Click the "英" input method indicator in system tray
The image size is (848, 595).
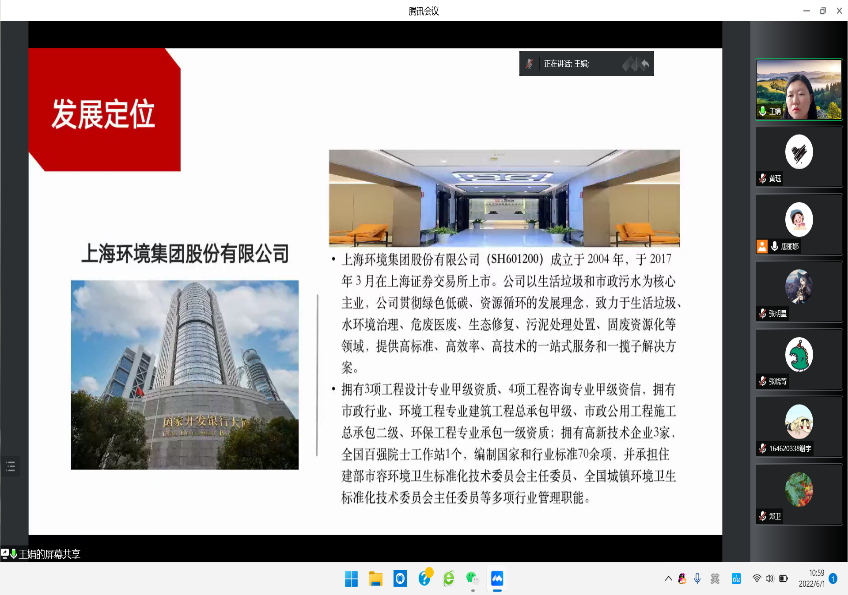coord(715,579)
